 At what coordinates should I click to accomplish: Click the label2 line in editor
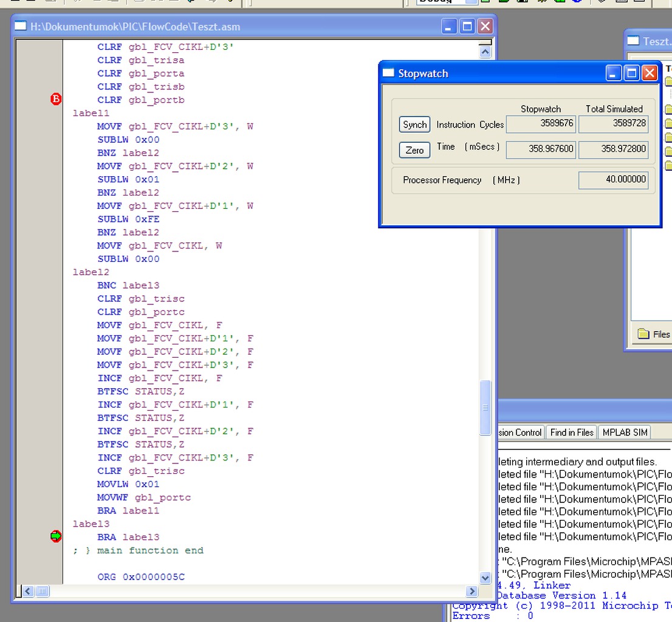click(91, 272)
